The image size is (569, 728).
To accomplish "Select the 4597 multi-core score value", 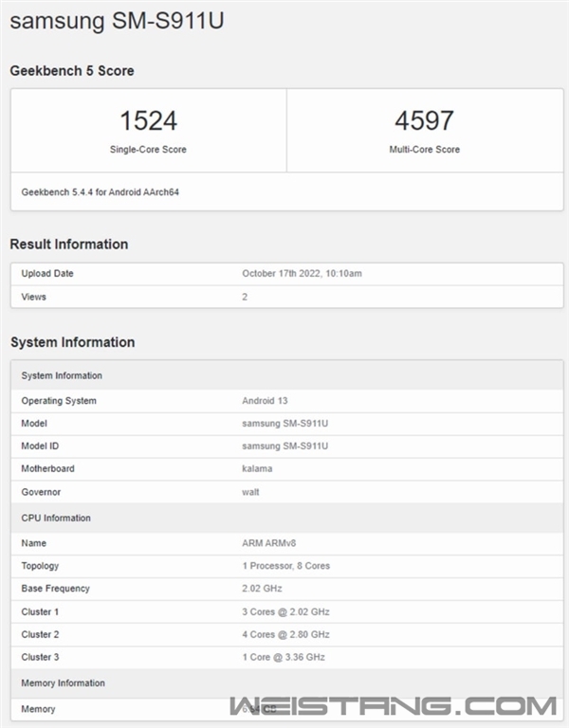I will pos(424,120).
